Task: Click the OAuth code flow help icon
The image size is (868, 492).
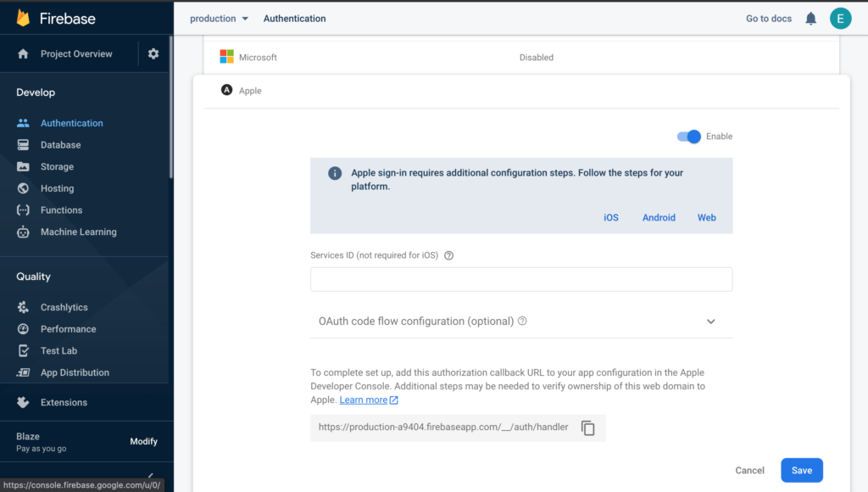Action: [522, 321]
